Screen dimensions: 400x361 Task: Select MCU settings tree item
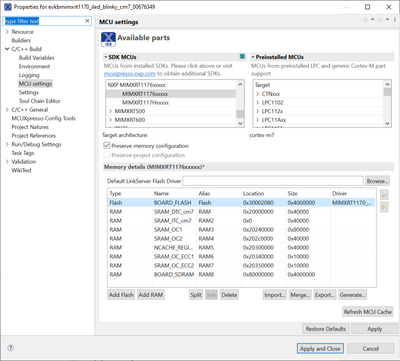point(35,84)
